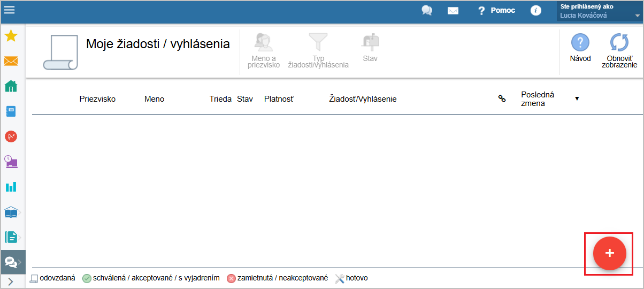The height and width of the screenshot is (289, 644).
Task: Click the white envelope icon in top bar
Action: [453, 10]
